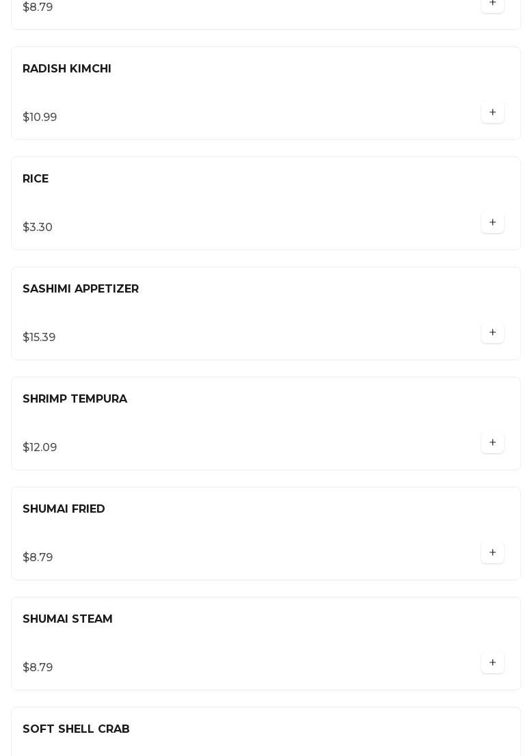Open the Radish Kimchi item title
The height and width of the screenshot is (756, 532).
pos(67,69)
